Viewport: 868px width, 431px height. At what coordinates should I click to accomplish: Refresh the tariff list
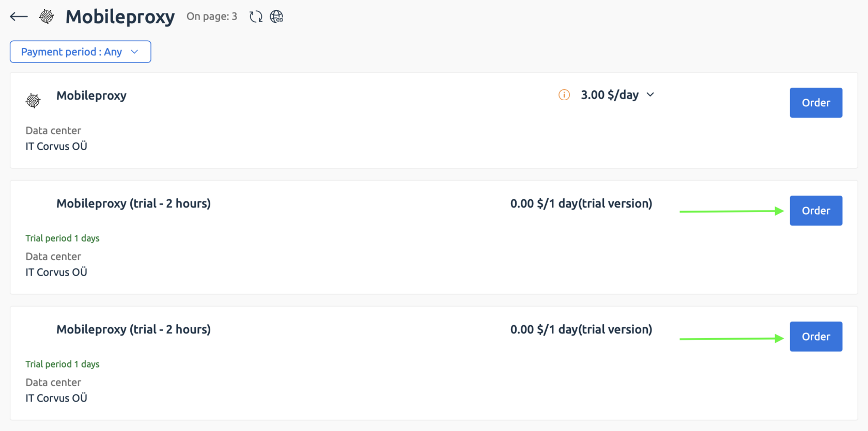[256, 16]
